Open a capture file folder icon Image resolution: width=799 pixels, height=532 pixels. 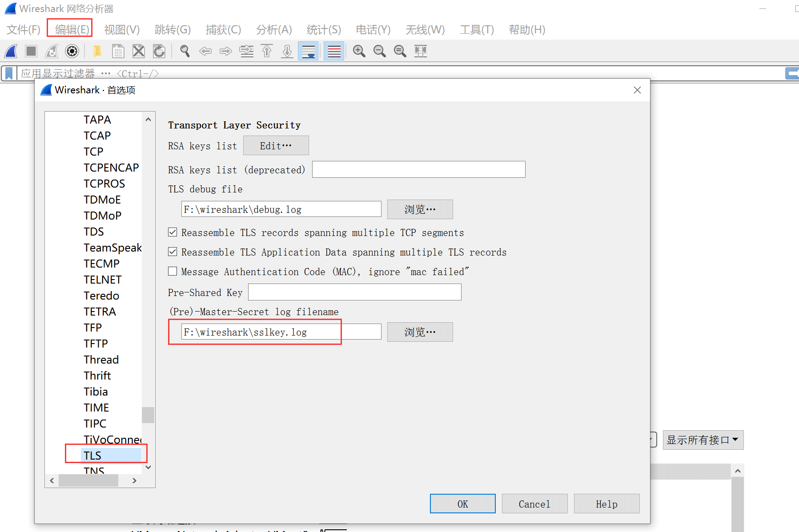click(96, 51)
